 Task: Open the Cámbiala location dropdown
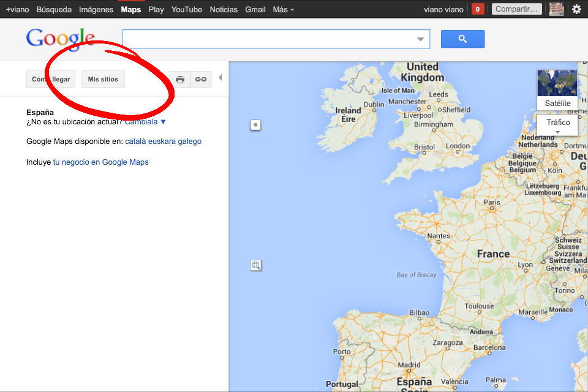tap(145, 122)
